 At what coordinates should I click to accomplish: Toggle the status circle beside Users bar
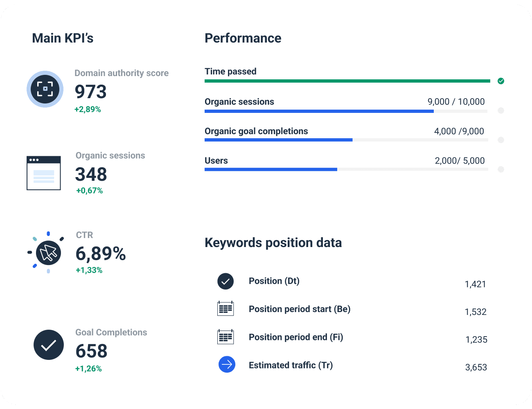(x=501, y=169)
